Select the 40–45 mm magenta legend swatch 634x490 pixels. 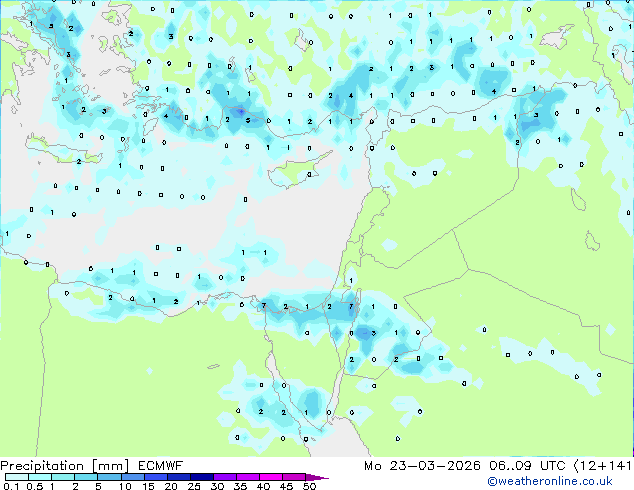tap(271, 477)
